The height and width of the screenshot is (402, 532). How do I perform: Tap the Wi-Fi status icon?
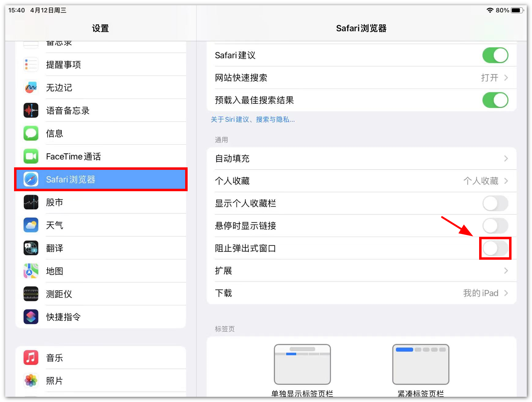tap(490, 10)
